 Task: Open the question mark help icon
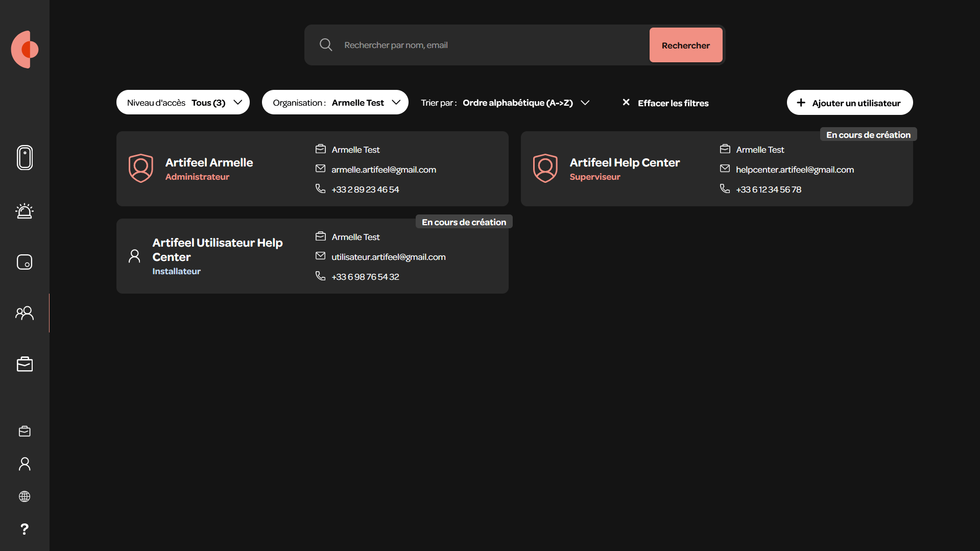(x=25, y=529)
